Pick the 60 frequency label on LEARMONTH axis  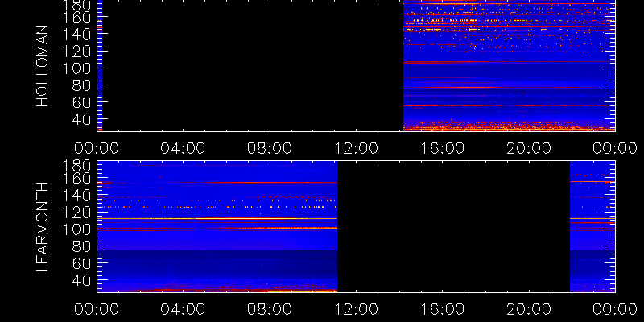pyautogui.click(x=82, y=263)
